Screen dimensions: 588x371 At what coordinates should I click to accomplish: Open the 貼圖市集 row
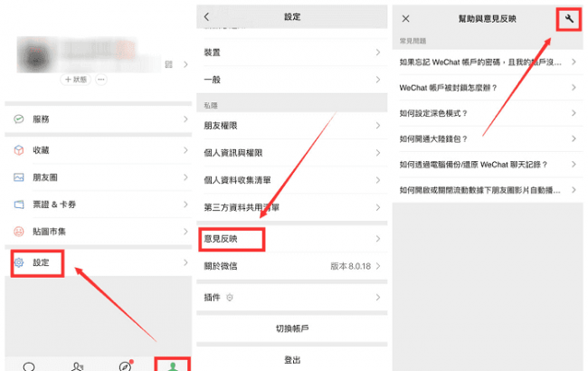99,232
